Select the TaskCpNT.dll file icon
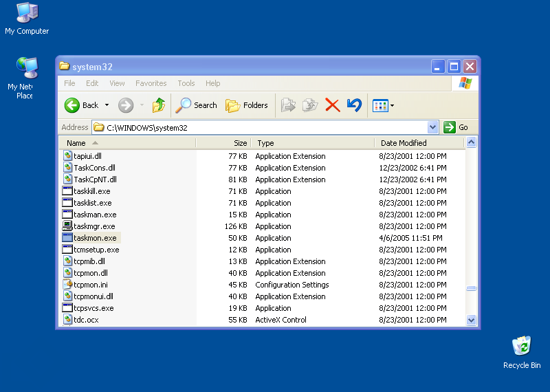The image size is (550, 392). [67, 179]
